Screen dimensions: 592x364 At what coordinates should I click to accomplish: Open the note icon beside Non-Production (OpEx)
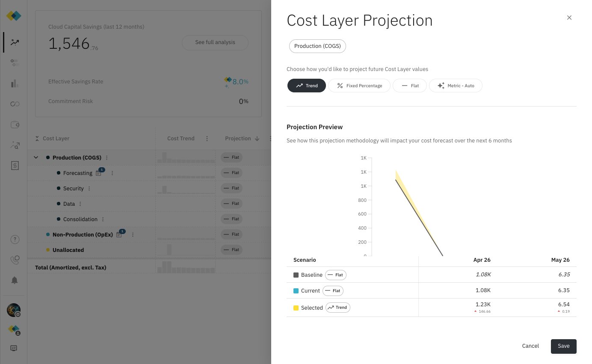(119, 235)
